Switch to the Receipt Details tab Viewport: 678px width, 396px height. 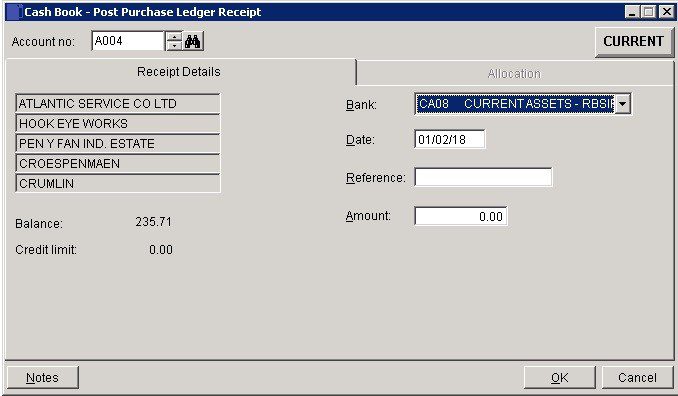click(179, 72)
